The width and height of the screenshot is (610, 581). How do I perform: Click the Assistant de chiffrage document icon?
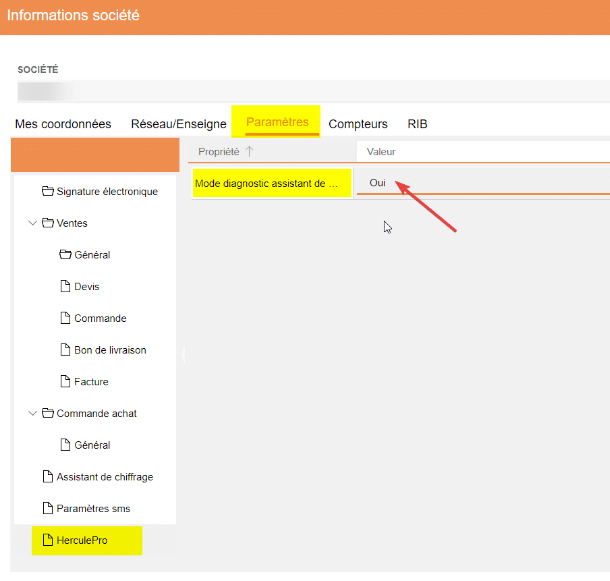pos(48,476)
